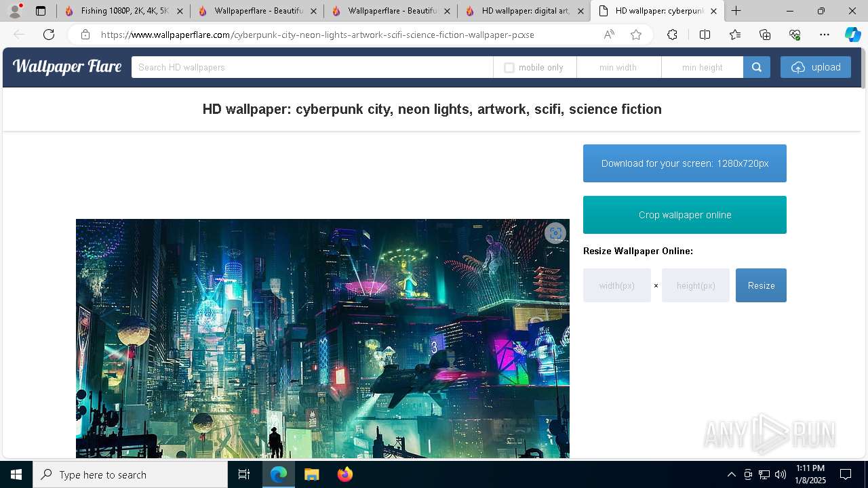
Task: Close the current cyberpunk wallpaper tab
Action: (x=713, y=11)
